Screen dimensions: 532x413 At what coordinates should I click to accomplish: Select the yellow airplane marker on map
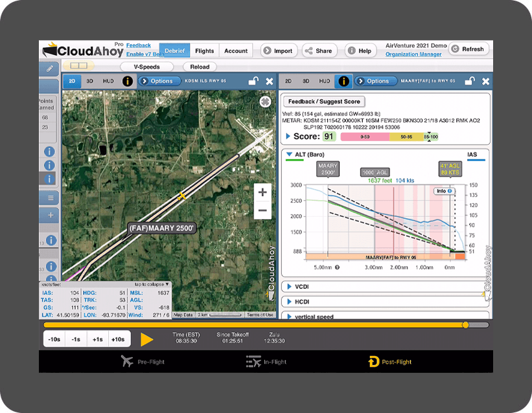click(x=182, y=195)
